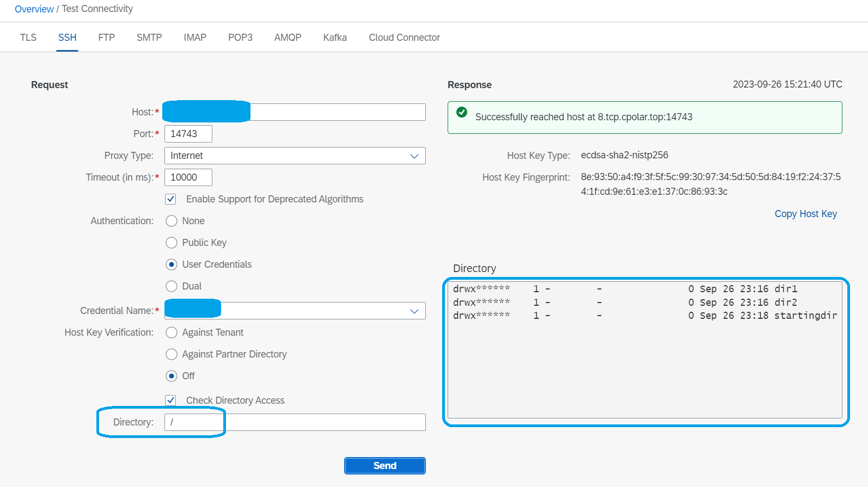Click the successfully reached host message
This screenshot has height=487, width=868.
pos(584,117)
